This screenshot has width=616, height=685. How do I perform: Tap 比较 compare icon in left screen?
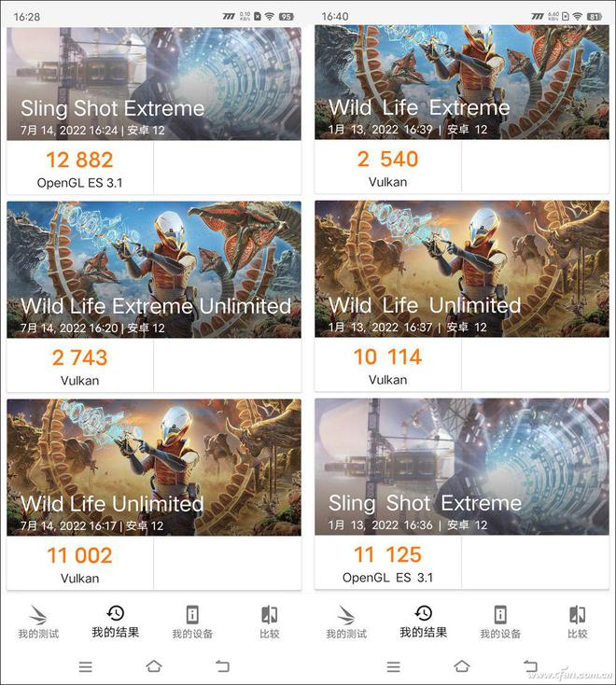(269, 614)
